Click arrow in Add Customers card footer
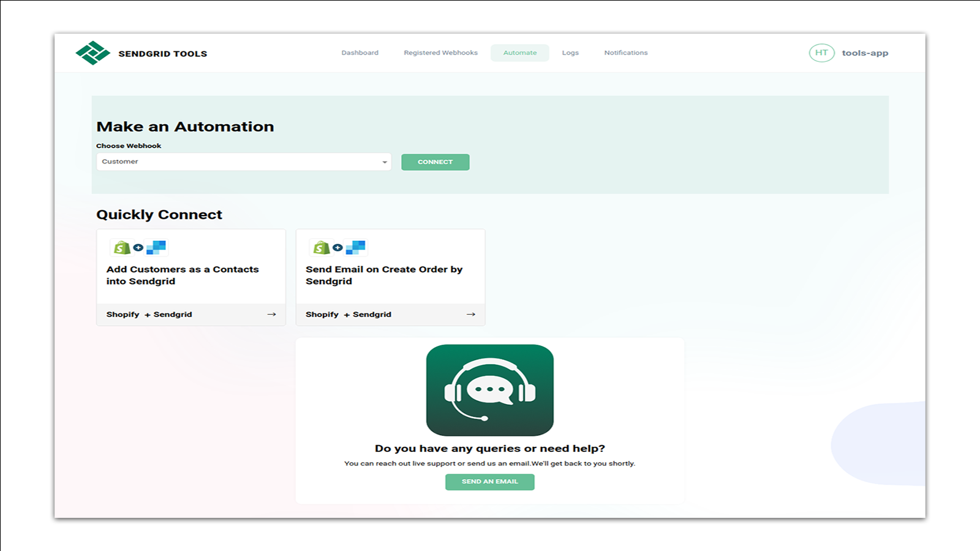 (271, 315)
